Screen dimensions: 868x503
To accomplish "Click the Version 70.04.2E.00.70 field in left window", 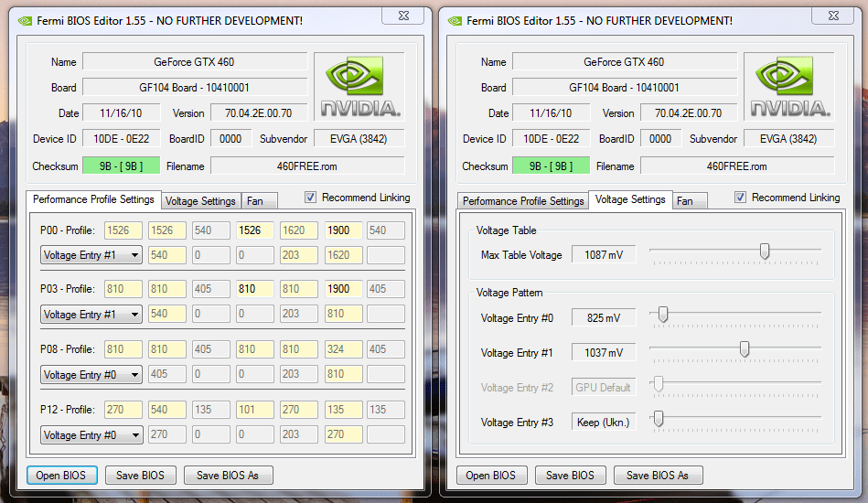I will coord(259,112).
